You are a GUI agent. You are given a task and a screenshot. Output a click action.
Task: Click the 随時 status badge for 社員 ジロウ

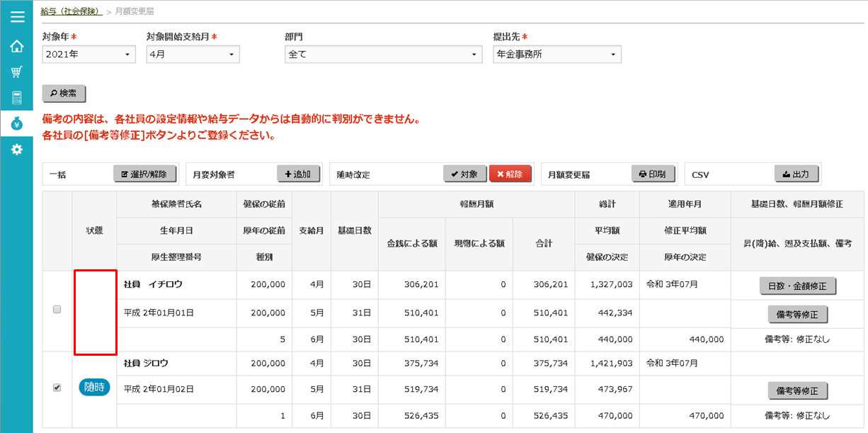(94, 388)
